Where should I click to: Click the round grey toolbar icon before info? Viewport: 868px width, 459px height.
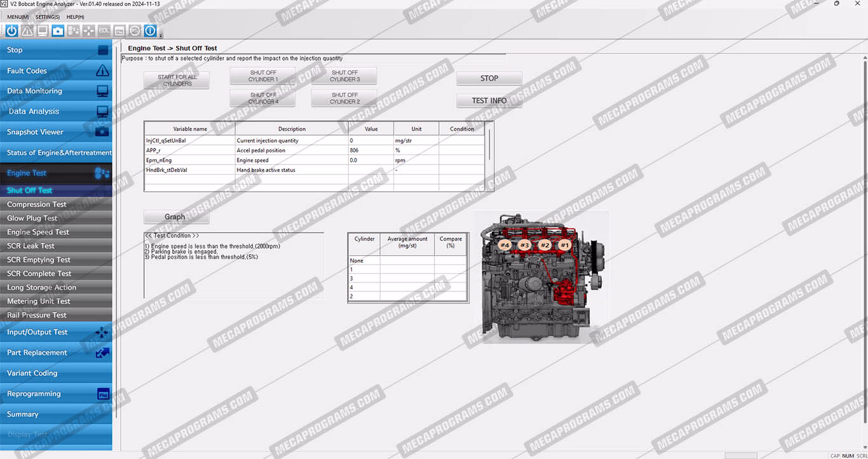(135, 30)
